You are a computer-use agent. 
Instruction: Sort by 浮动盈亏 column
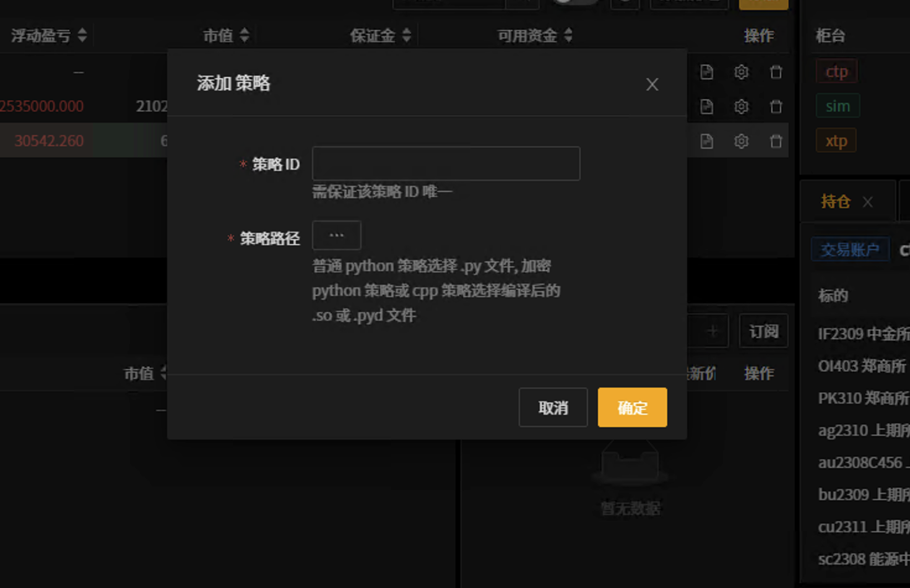point(82,35)
